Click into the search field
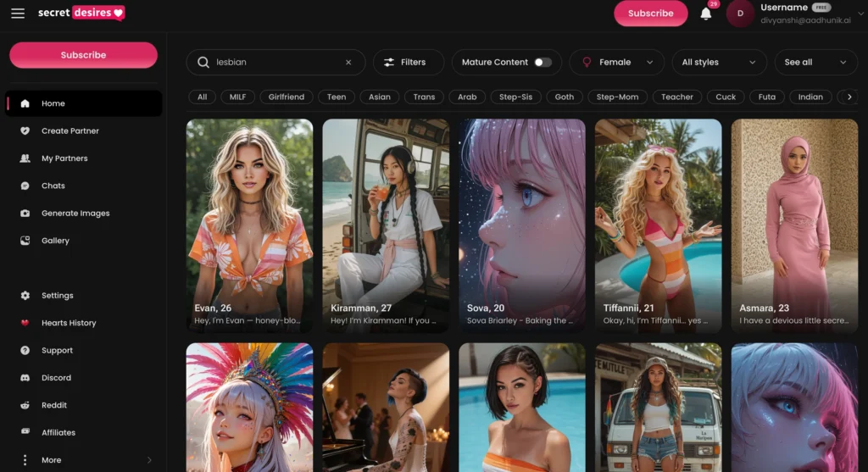The width and height of the screenshot is (868, 472). pos(275,63)
